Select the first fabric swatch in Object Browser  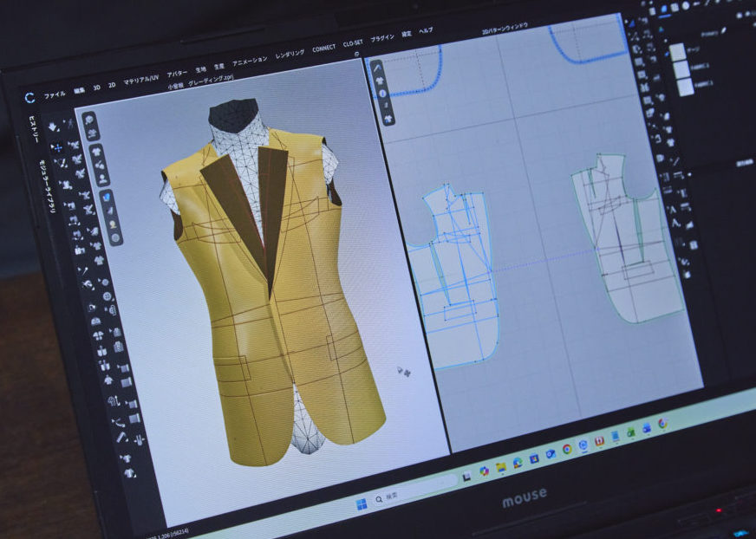coord(677,53)
